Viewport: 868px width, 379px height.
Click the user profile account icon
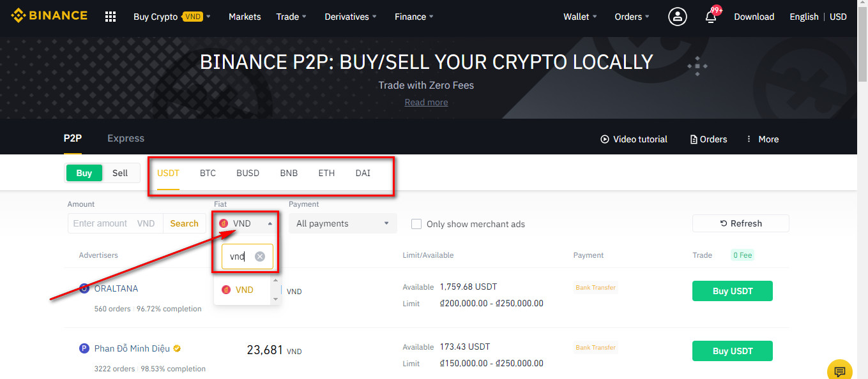(x=678, y=17)
